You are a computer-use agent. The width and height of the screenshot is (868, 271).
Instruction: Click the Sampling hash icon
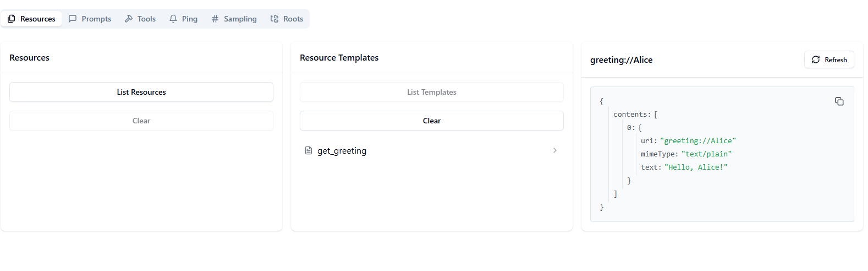coord(215,19)
